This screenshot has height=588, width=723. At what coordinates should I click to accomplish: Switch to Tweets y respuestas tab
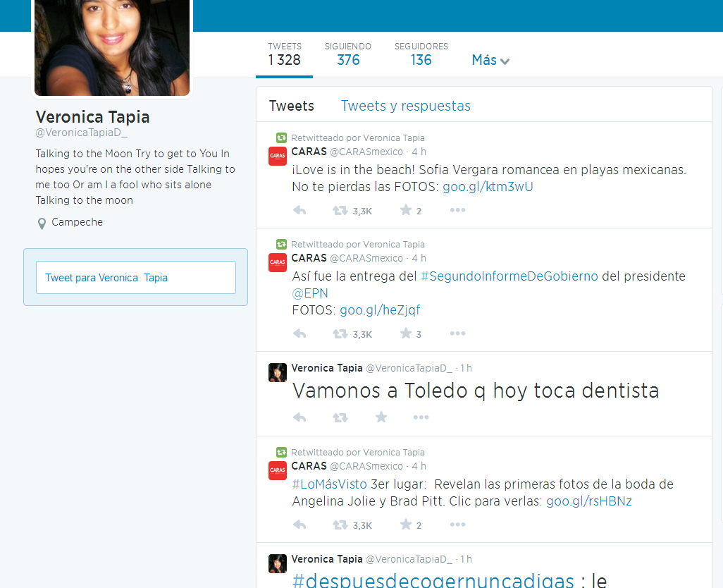pyautogui.click(x=405, y=106)
